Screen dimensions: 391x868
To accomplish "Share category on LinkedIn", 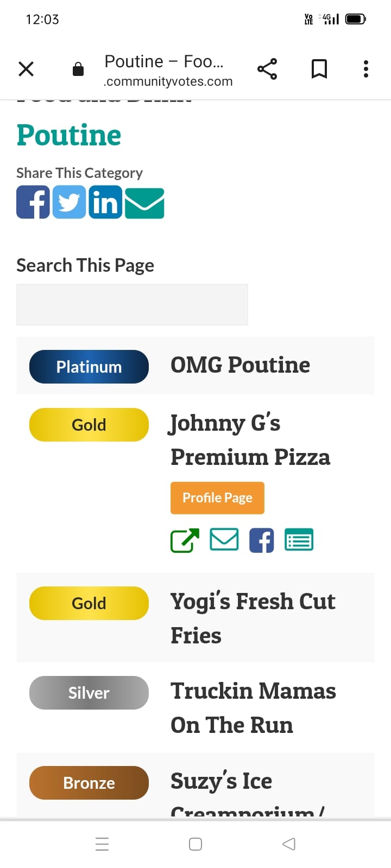I will pos(105,202).
